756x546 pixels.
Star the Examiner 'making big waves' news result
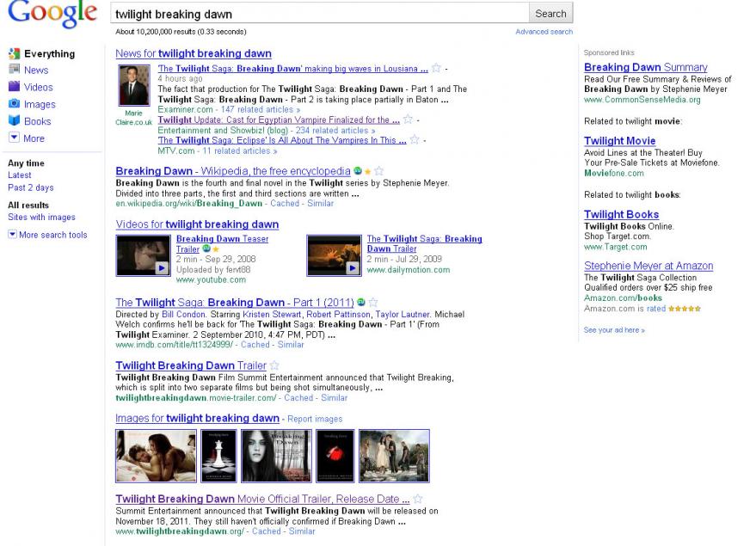[x=436, y=68]
